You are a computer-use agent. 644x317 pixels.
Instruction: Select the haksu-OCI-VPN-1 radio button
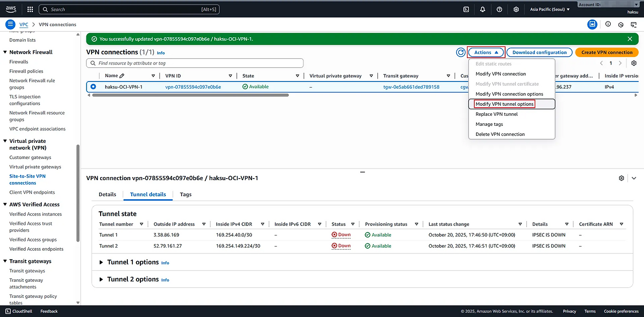pyautogui.click(x=93, y=87)
